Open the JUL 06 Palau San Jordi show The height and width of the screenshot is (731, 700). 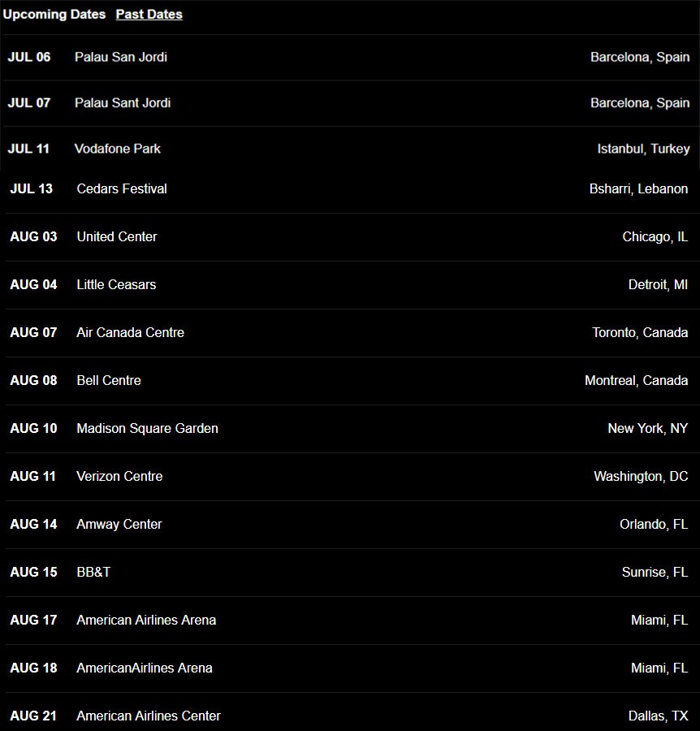[121, 57]
